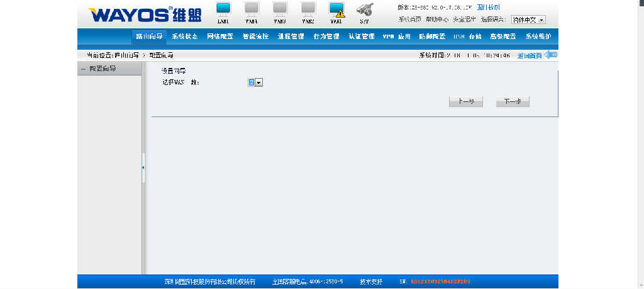Click the return home arrow icon
644x289 pixels.
(551, 55)
